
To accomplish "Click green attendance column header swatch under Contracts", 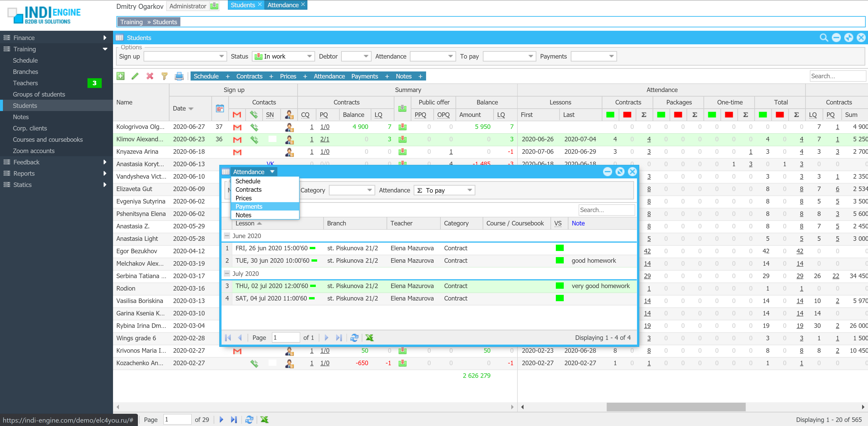I will [610, 115].
